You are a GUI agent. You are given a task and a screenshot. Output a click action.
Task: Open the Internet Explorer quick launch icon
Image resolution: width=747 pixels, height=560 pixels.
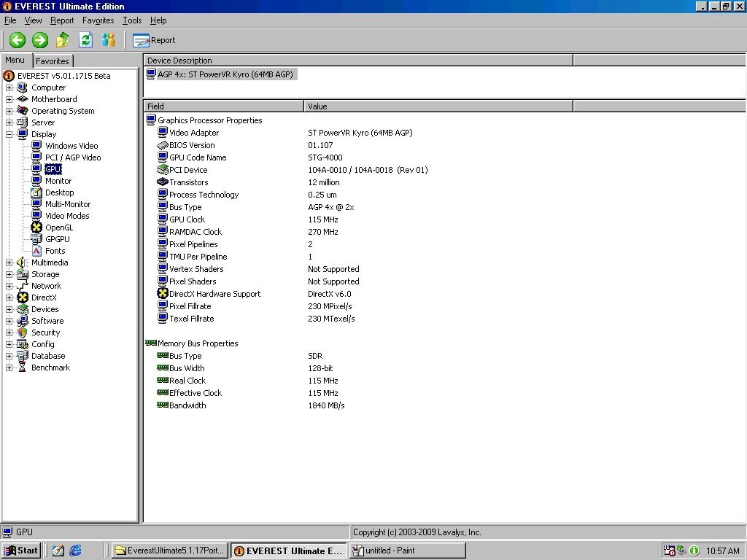75,551
